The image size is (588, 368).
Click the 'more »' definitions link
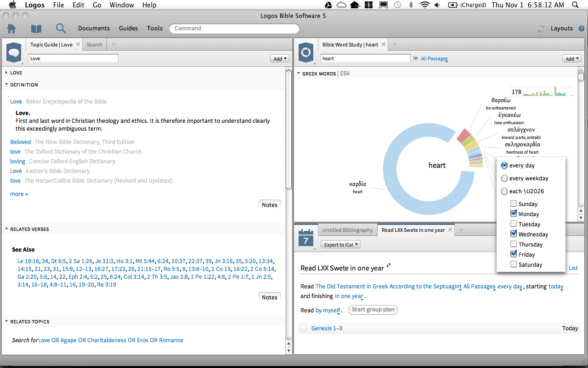[x=19, y=194]
